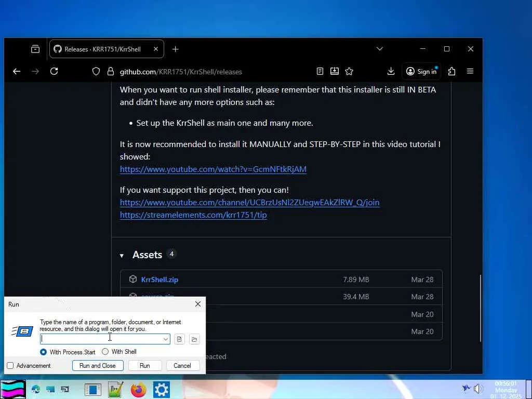Cancel the Run dialog
The image size is (532, 399).
click(182, 365)
